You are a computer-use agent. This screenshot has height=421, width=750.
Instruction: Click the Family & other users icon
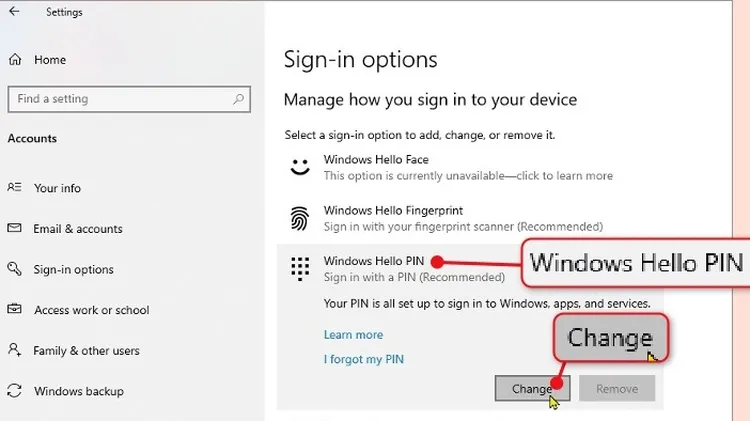[x=15, y=351]
